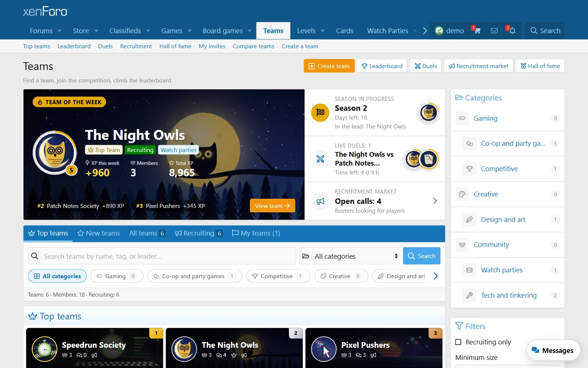The height and width of the screenshot is (368, 588).
Task: Open the Hall of fame button
Action: (x=540, y=66)
